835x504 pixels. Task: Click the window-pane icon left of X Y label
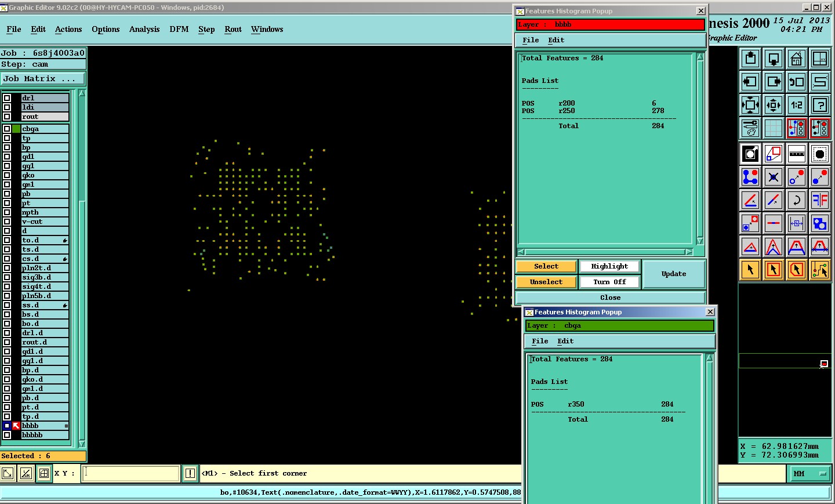pyautogui.click(x=44, y=474)
